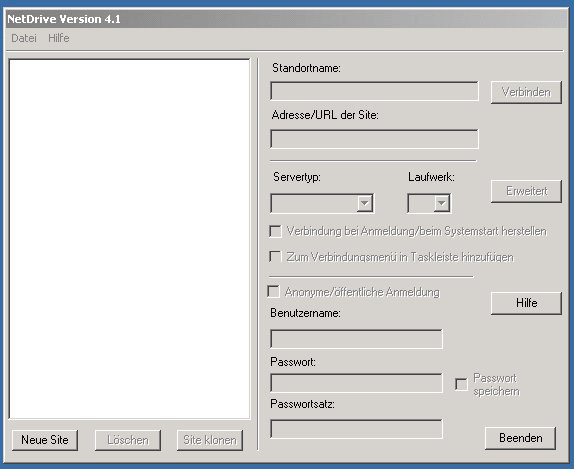
Task: Focus the Adresse/URL der Site field
Action: pyautogui.click(x=374, y=139)
